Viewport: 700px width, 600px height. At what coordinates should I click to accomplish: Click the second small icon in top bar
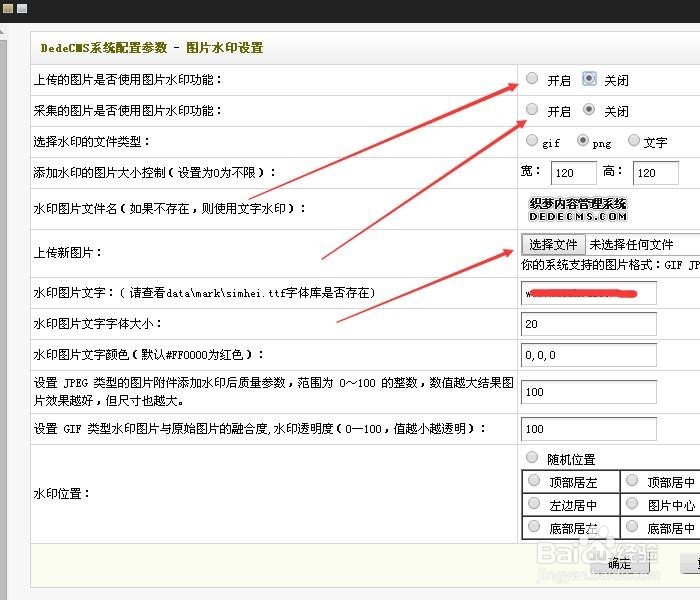pyautogui.click(x=22, y=8)
